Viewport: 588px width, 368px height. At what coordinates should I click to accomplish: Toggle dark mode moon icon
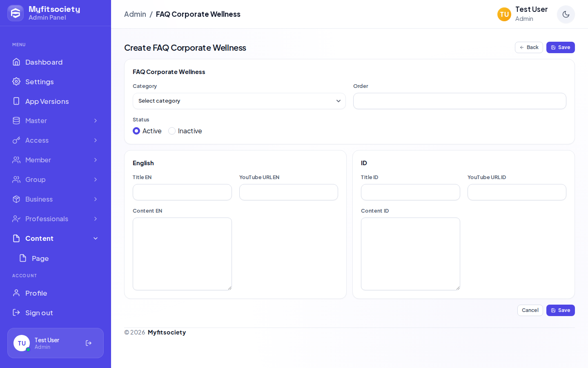point(566,14)
